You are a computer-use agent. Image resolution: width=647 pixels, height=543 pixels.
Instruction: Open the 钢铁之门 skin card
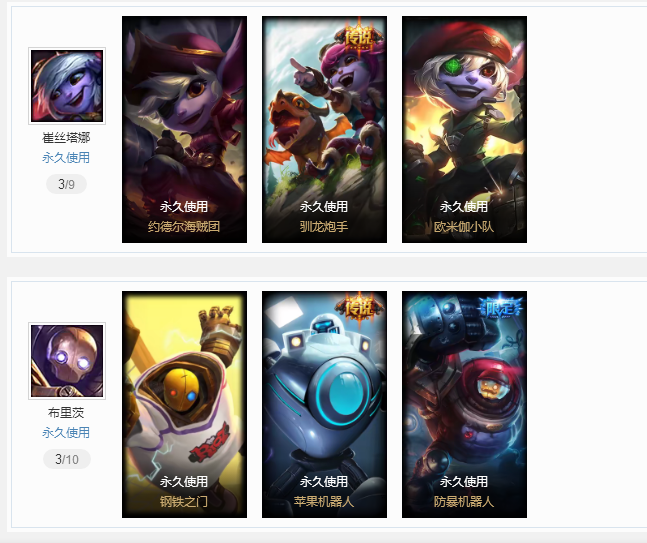point(184,404)
